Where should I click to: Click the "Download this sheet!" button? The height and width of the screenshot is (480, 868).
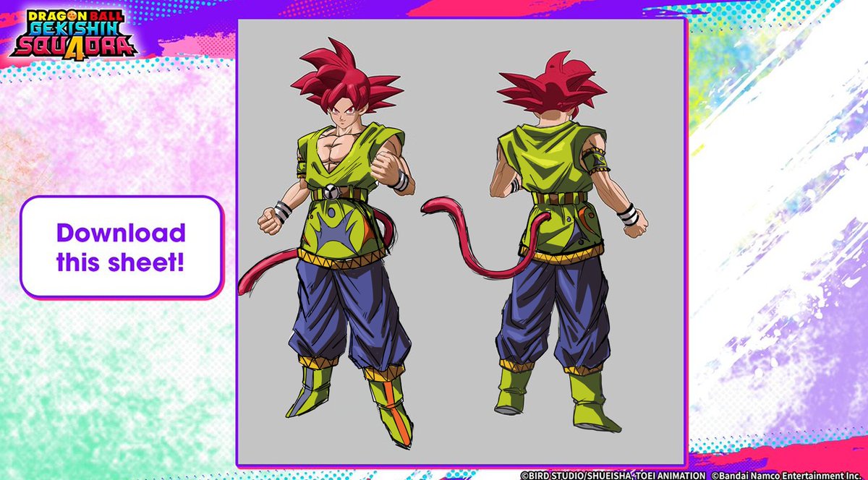pyautogui.click(x=121, y=247)
